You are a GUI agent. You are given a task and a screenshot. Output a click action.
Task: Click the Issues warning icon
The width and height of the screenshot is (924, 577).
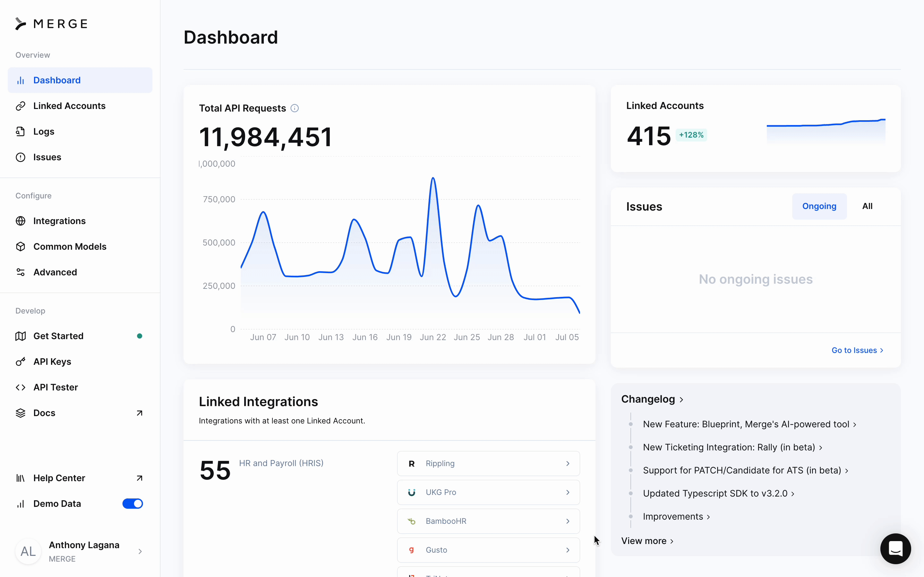tap(21, 157)
